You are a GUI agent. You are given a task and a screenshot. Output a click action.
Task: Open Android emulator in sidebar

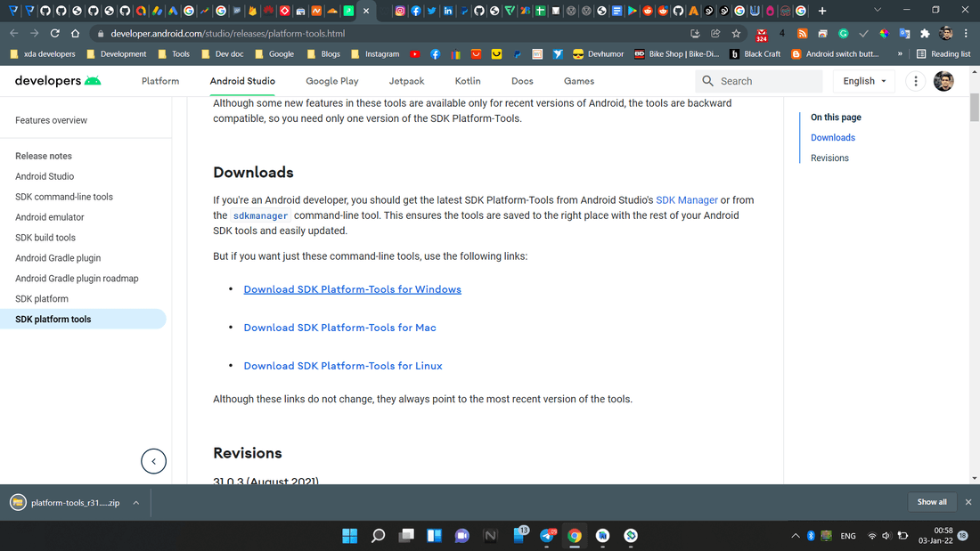(49, 217)
